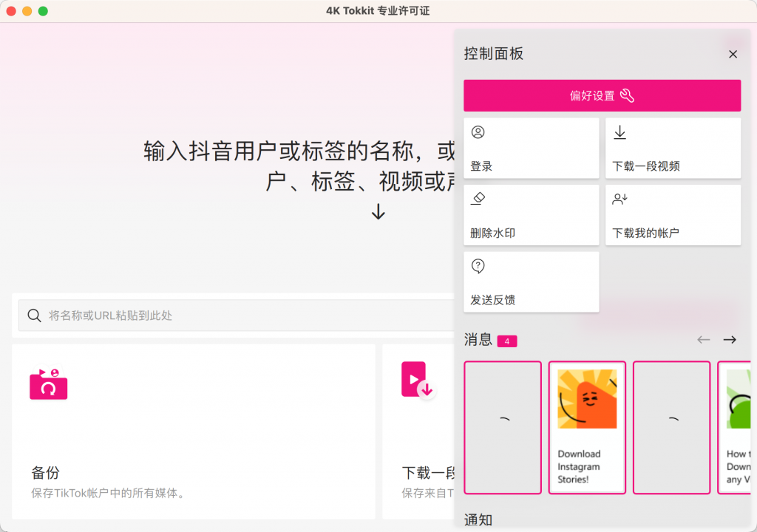
Task: Select the 登录 (Login) account icon
Action: coord(478,132)
